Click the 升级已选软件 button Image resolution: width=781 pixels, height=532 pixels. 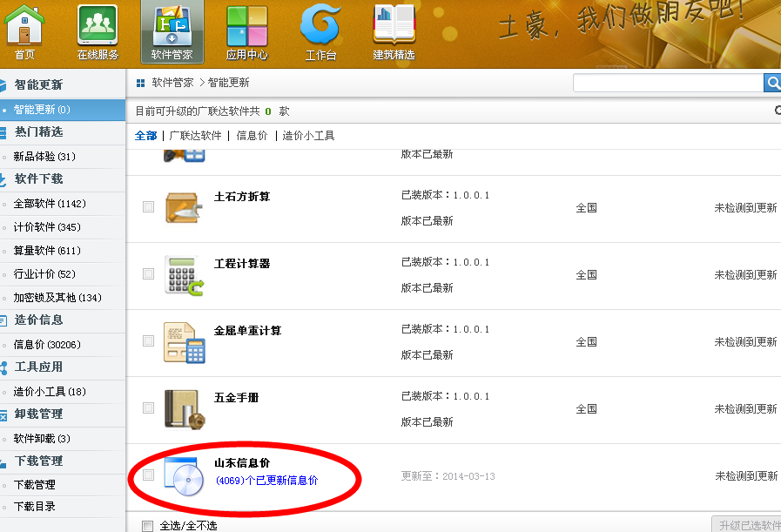747,525
